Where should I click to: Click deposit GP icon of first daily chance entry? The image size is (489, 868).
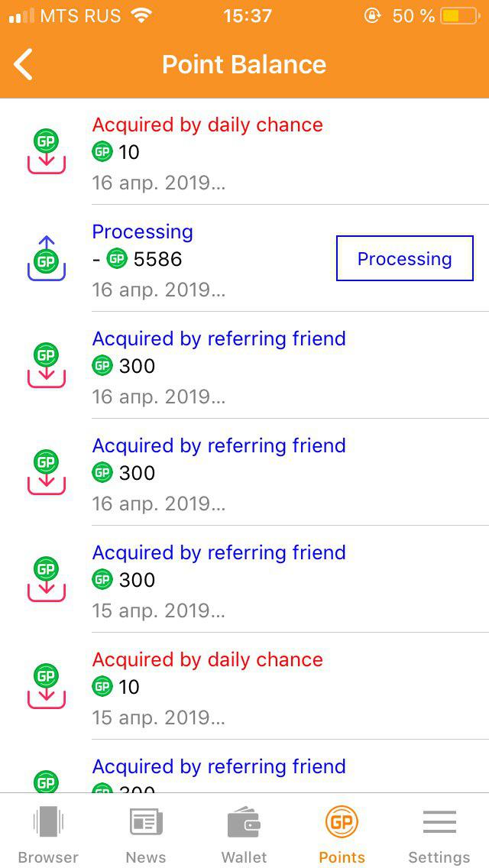point(47,151)
